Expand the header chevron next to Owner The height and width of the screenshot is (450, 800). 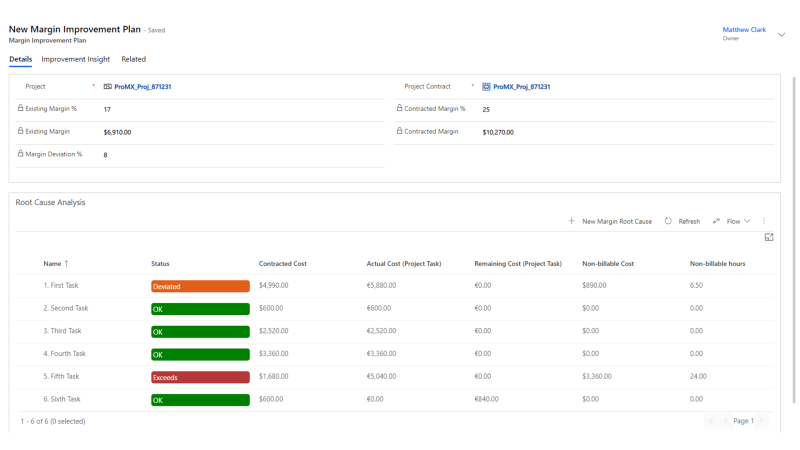[x=781, y=34]
